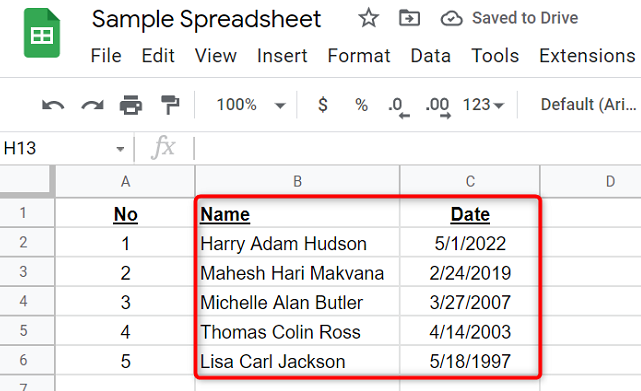Screen dimensions: 641x391
Task: Click the No header cell
Action: pyautogui.click(x=126, y=213)
